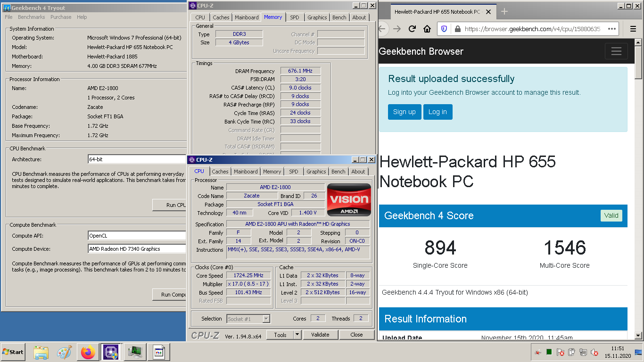Click the Valid badge on the score
This screenshot has height=362, width=644.
pos(611,215)
